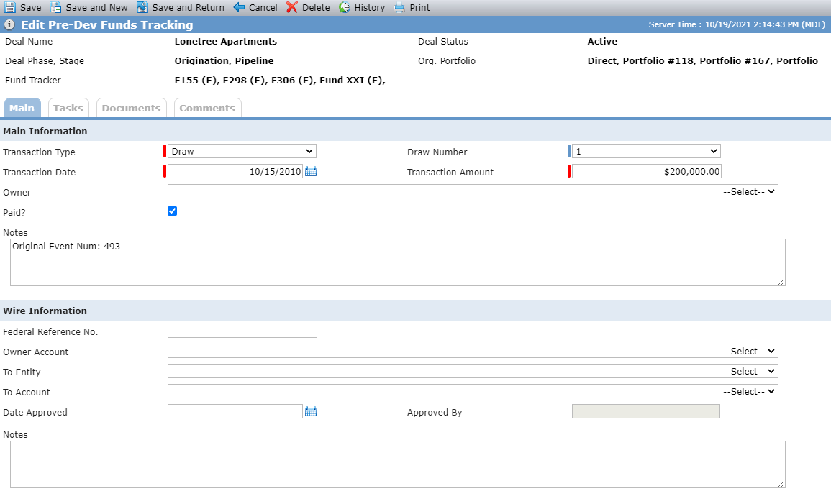The width and height of the screenshot is (831, 504).
Task: Click the Save and New label
Action: coord(96,7)
